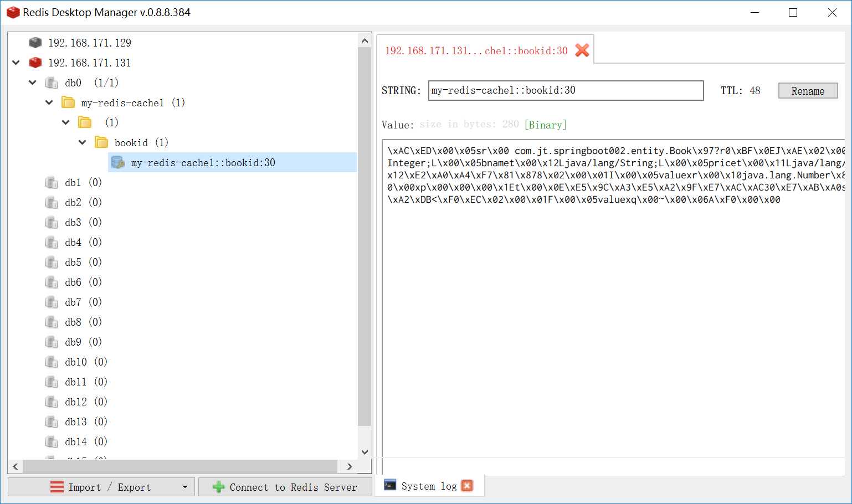
Task: Collapse the my-redis-cachel namespace
Action: pos(49,102)
